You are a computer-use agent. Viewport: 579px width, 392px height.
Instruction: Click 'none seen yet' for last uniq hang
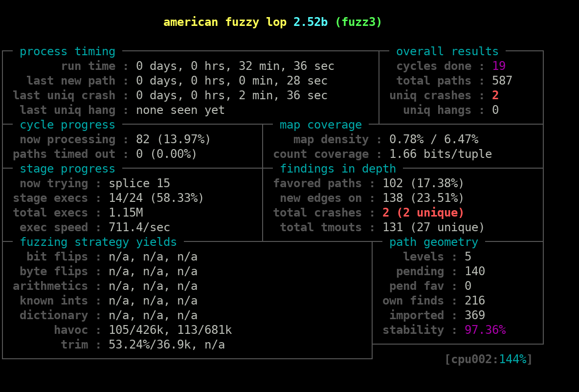coord(180,110)
